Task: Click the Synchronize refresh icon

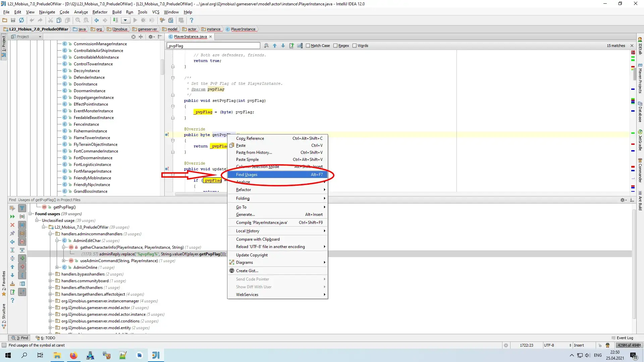Action: tap(21, 20)
